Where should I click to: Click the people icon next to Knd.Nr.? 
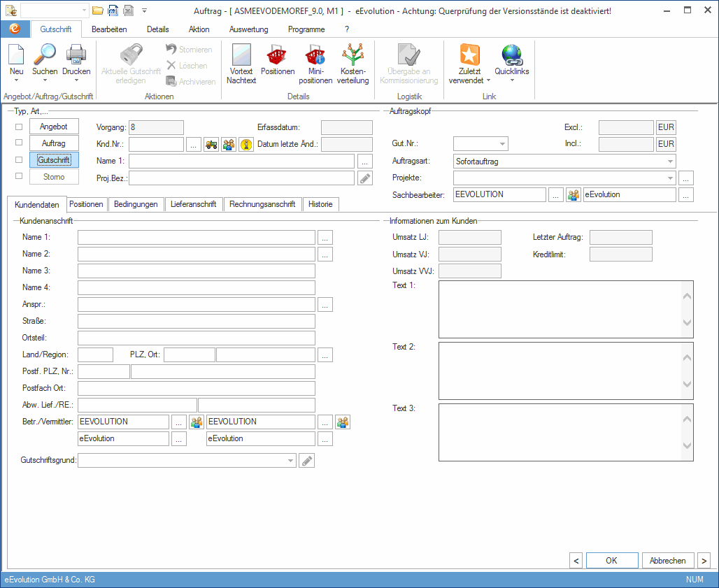pos(229,144)
